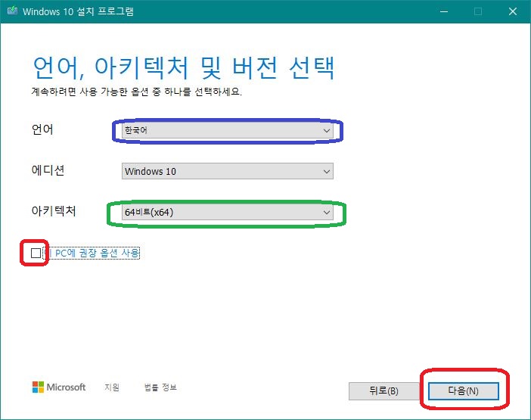The width and height of the screenshot is (531, 420).
Task: Open the 아키텍처 dropdown showing 64비트(x64)
Action: click(228, 212)
